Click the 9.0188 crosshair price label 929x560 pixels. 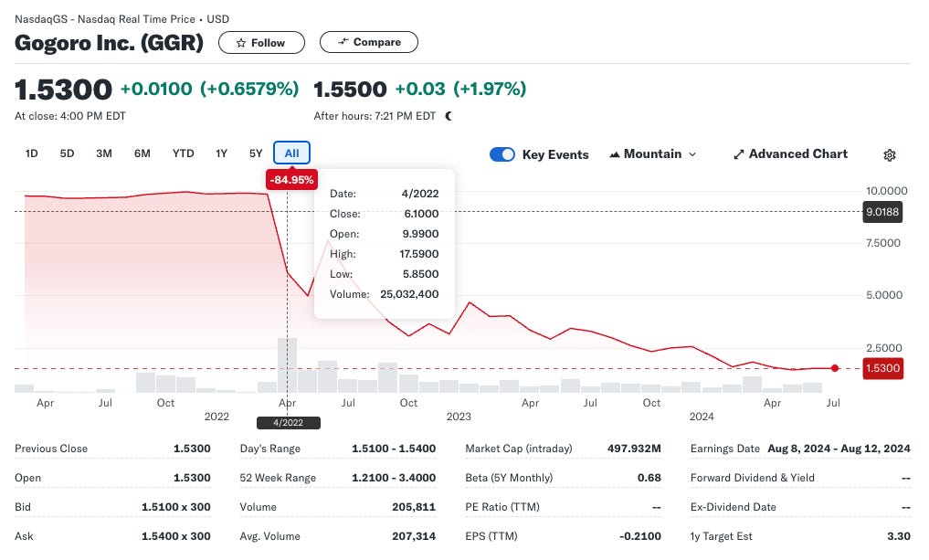882,212
